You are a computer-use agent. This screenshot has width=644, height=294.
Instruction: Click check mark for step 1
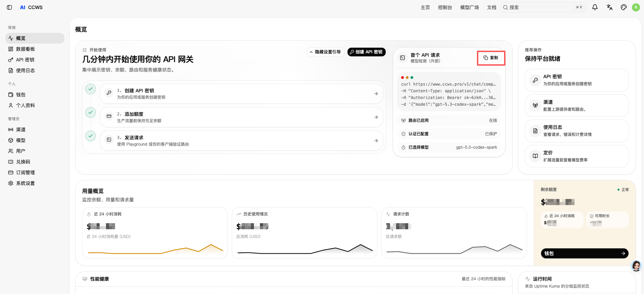[x=91, y=89]
